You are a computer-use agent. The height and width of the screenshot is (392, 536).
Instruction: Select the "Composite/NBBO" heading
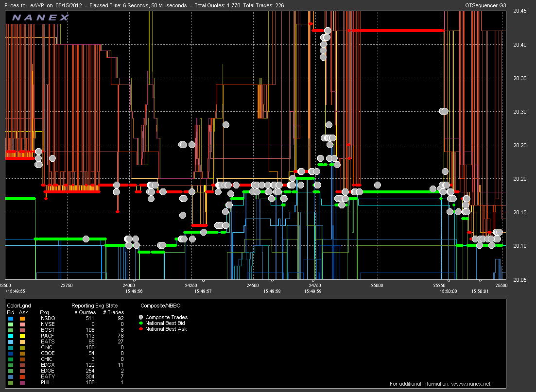point(160,306)
